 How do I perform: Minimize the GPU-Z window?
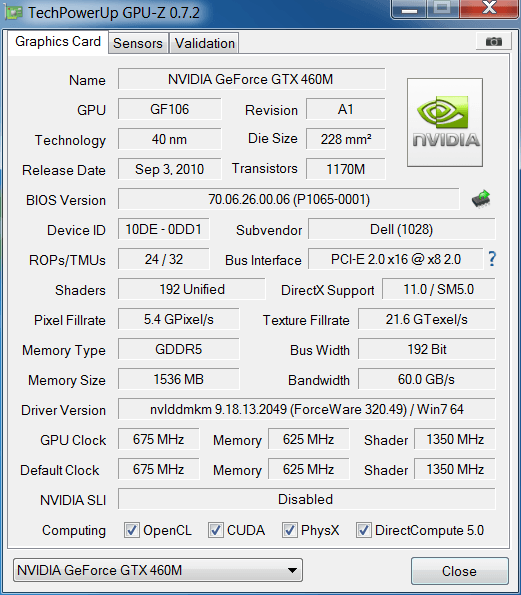pos(409,9)
